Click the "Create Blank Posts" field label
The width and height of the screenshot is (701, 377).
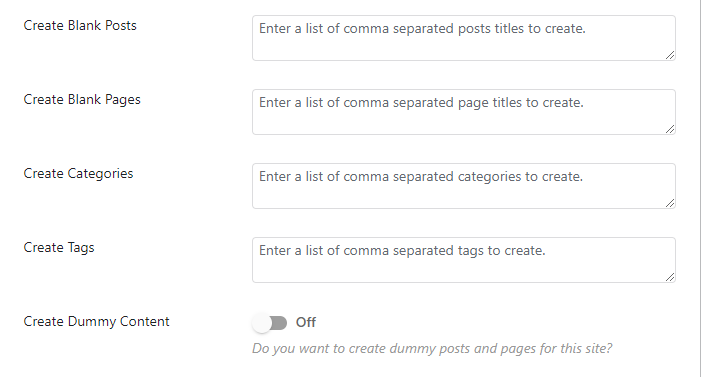(x=80, y=25)
